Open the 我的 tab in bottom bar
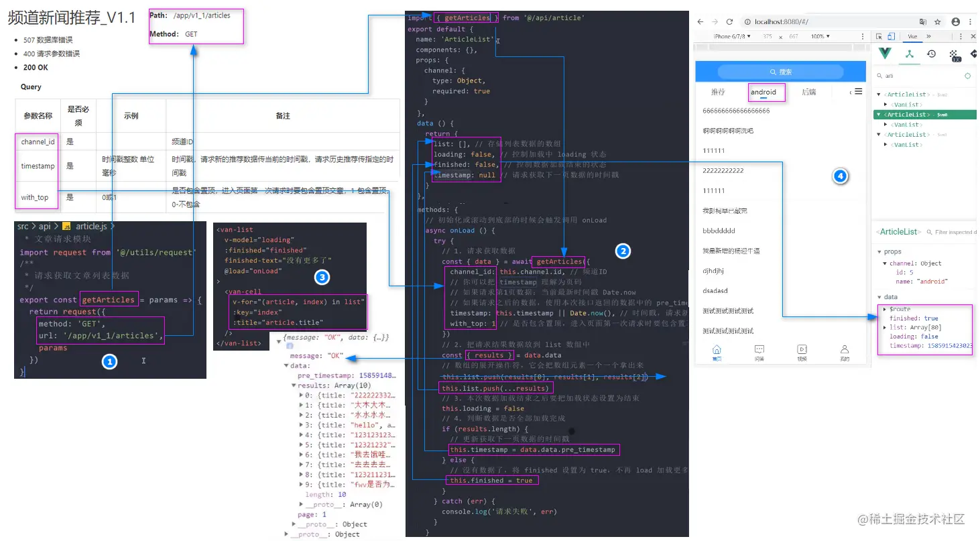This screenshot has height=541, width=980. pos(845,352)
